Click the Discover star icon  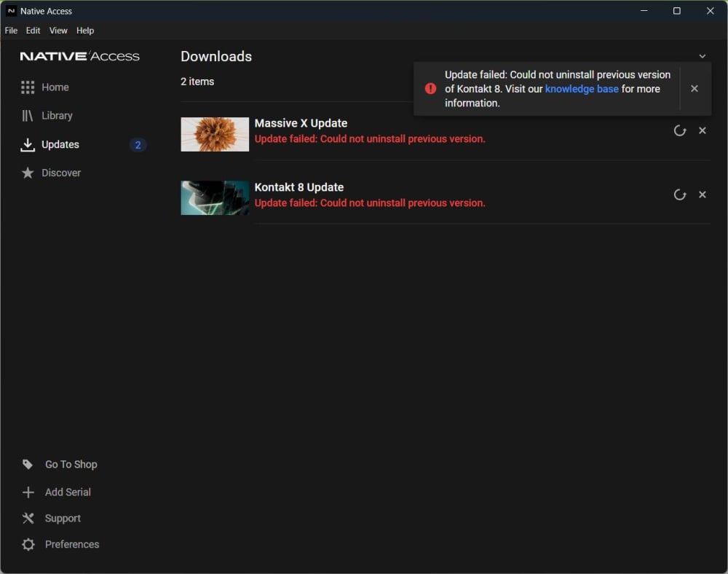(x=28, y=173)
